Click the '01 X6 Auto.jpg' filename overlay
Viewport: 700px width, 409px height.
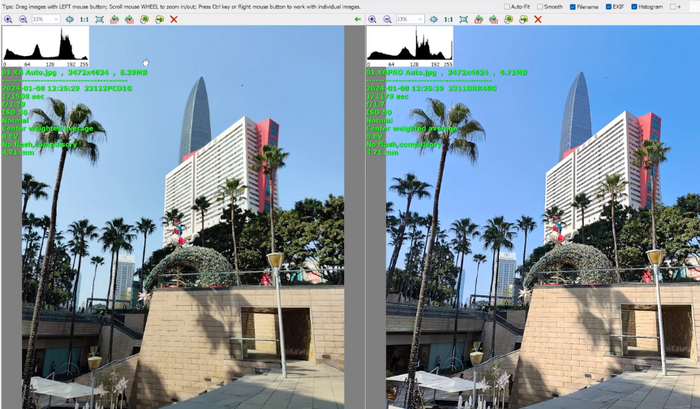tap(31, 72)
